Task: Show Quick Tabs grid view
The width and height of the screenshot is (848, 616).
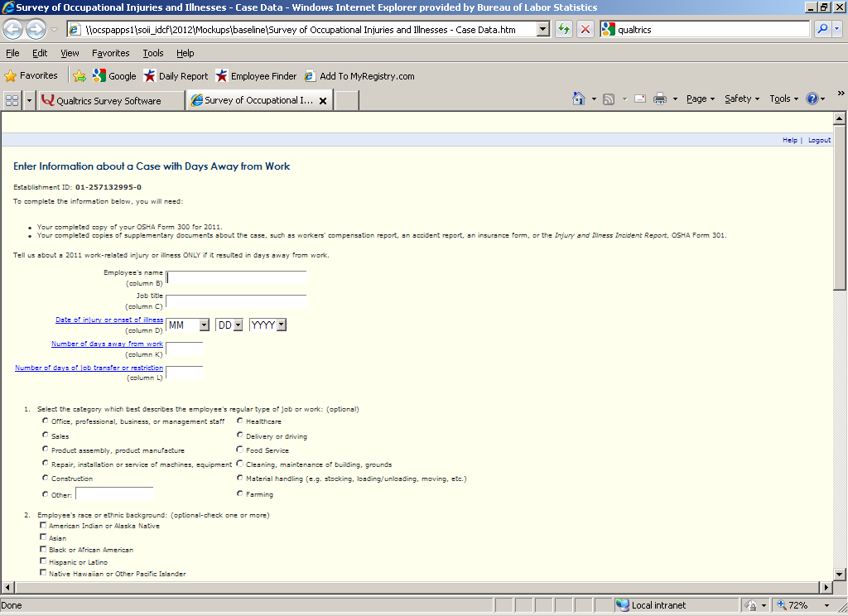Action: [x=12, y=100]
